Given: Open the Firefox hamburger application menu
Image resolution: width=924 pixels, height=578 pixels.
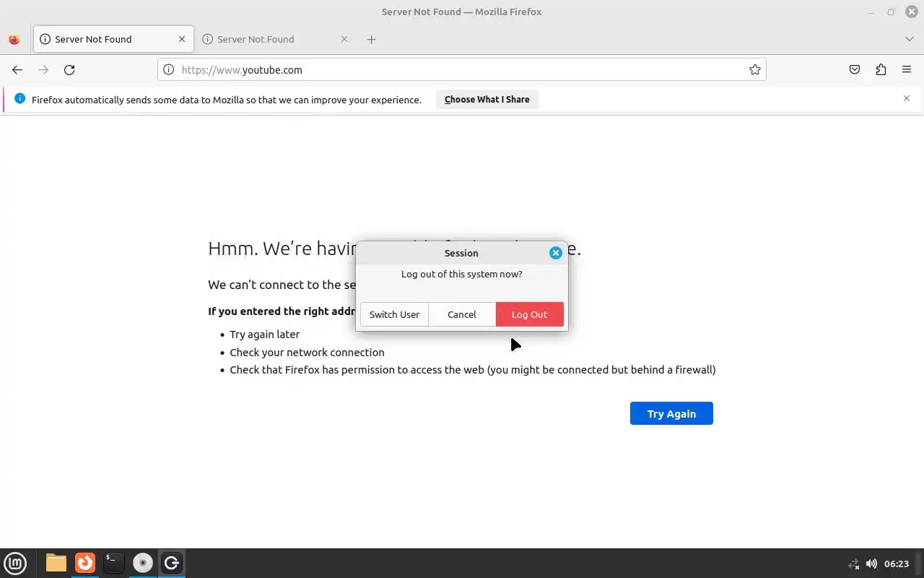Looking at the screenshot, I should [x=907, y=69].
